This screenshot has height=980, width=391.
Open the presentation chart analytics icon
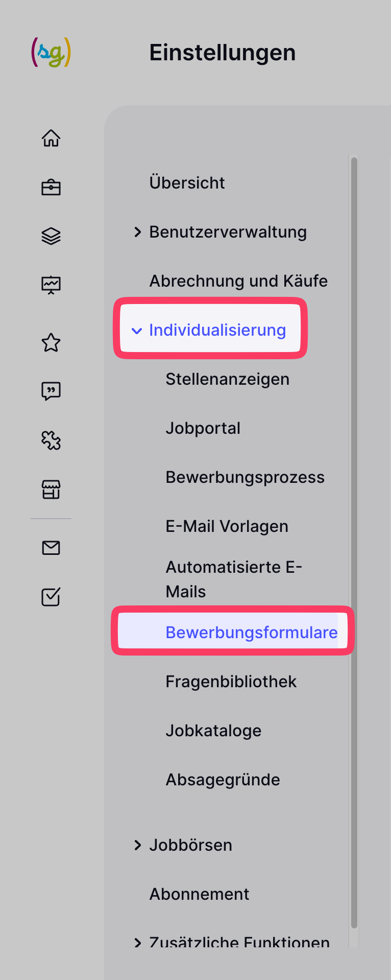pyautogui.click(x=51, y=285)
